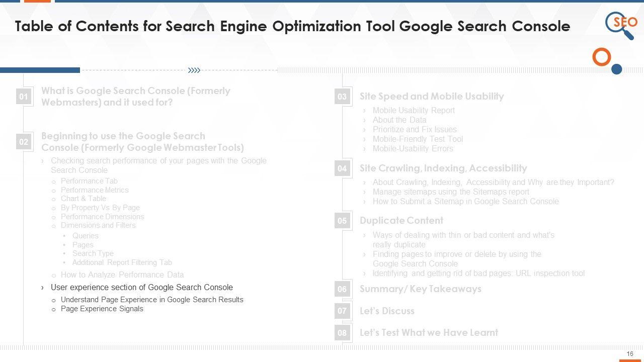The height and width of the screenshot is (362, 644).
Task: Click the blue arrow chevrons on divider
Action: (194, 70)
